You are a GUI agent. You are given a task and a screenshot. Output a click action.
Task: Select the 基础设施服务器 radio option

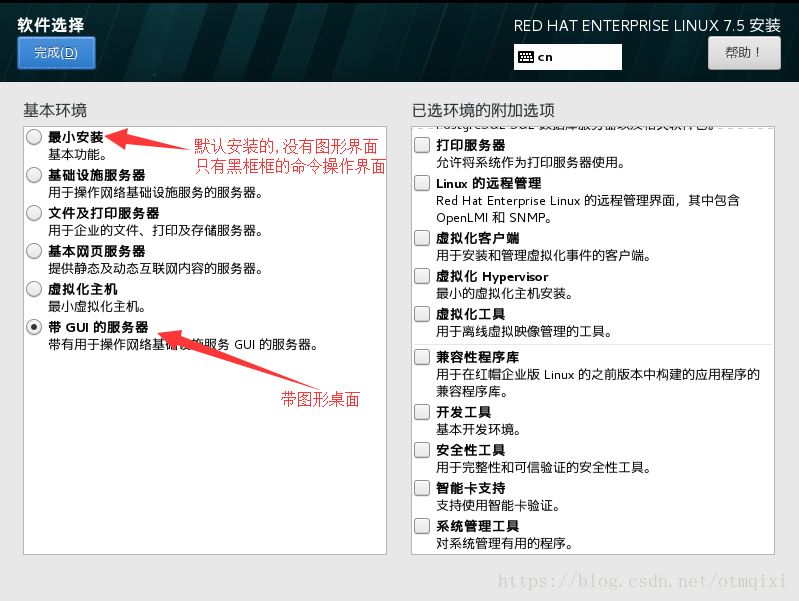34,175
